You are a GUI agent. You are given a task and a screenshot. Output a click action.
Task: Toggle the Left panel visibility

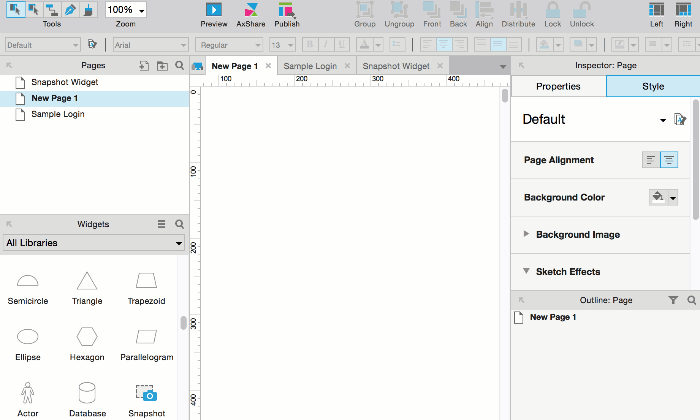coord(656,10)
